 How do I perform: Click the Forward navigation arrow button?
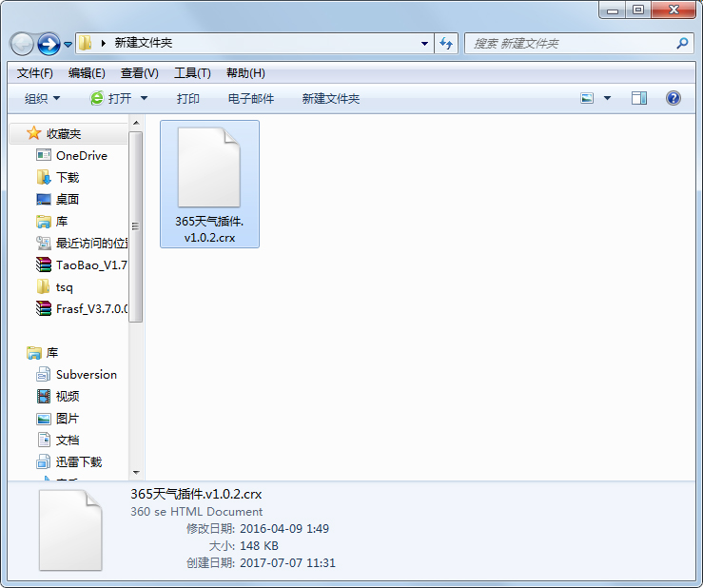pyautogui.click(x=49, y=44)
